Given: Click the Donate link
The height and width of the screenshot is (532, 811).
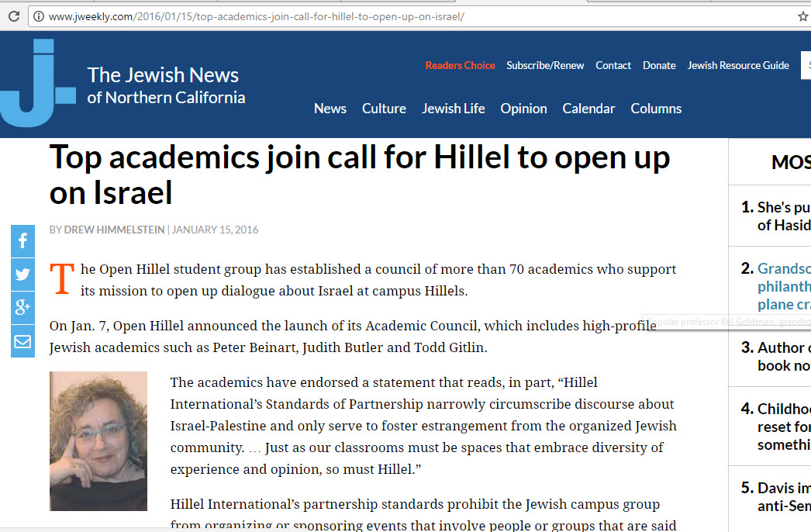Looking at the screenshot, I should pos(659,65).
